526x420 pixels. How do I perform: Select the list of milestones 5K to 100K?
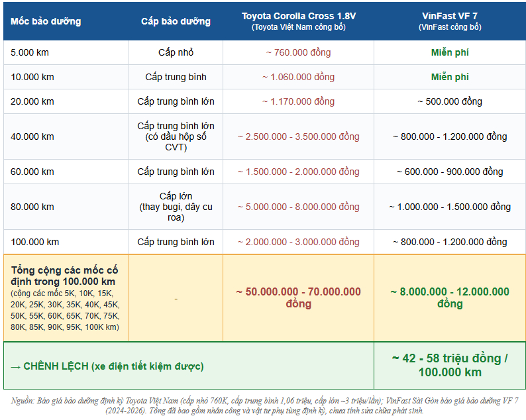[65, 310]
